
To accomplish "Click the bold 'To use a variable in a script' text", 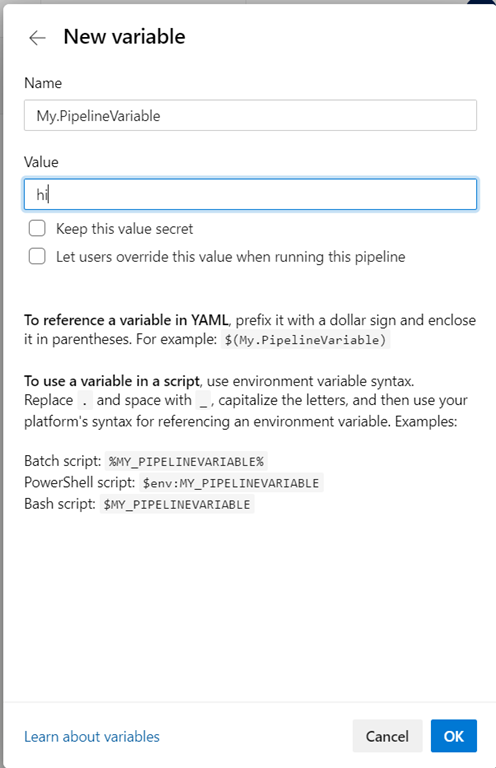I will tap(112, 381).
